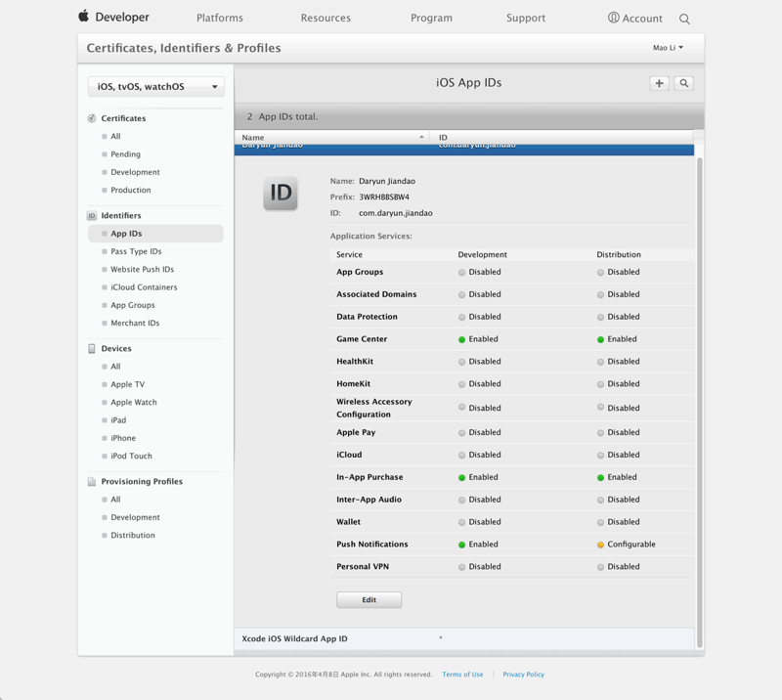782x700 pixels.
Task: Show Apple Watch devices
Action: point(134,402)
